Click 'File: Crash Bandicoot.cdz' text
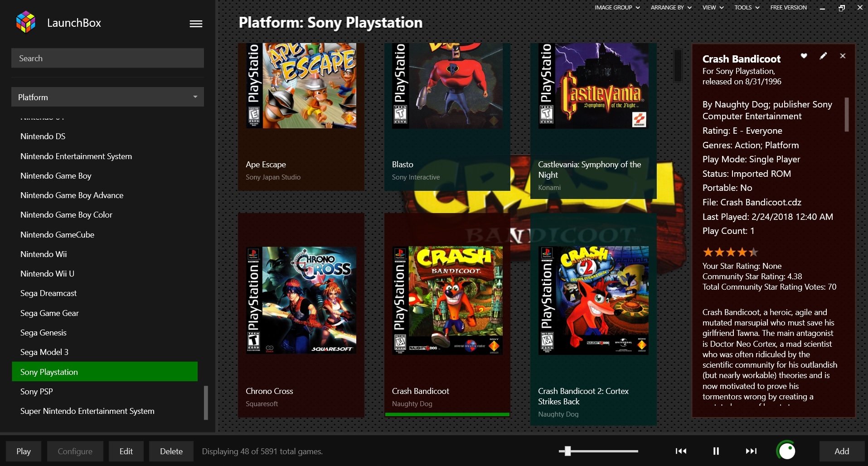 point(752,203)
